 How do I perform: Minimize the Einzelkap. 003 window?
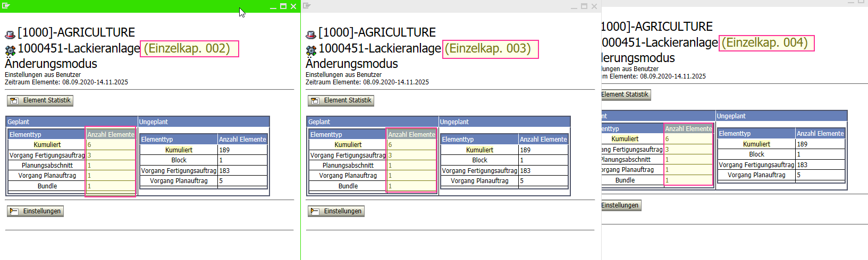click(x=574, y=6)
